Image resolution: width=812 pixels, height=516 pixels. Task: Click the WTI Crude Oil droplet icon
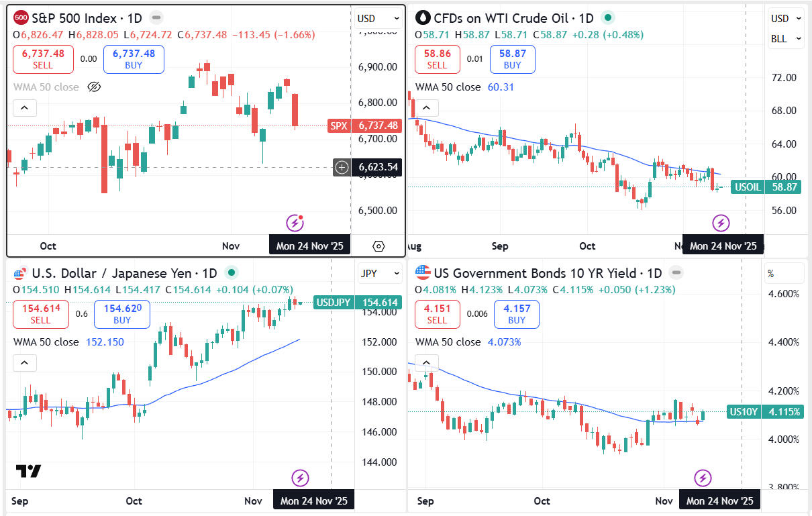[x=423, y=17]
